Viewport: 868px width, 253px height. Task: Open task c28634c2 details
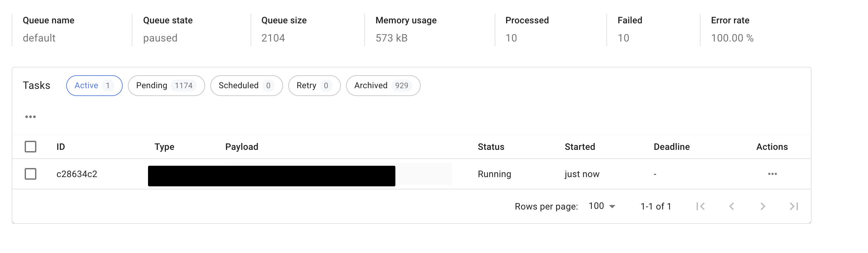(x=77, y=174)
